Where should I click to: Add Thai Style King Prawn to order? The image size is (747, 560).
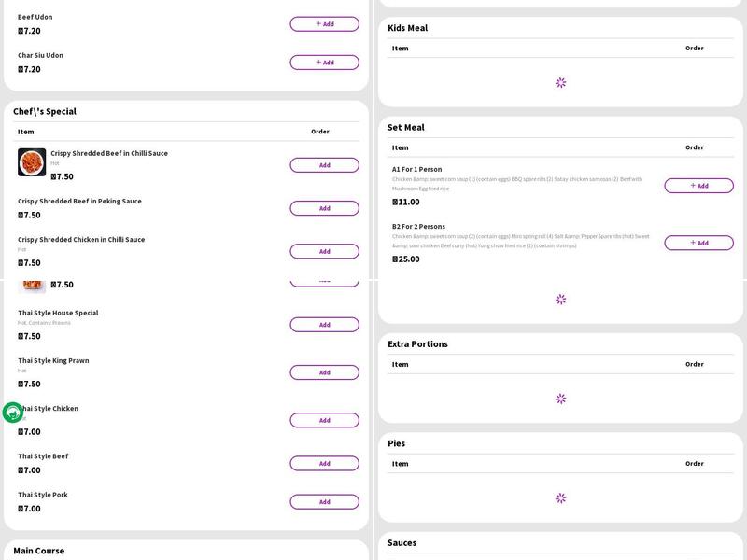(x=324, y=372)
